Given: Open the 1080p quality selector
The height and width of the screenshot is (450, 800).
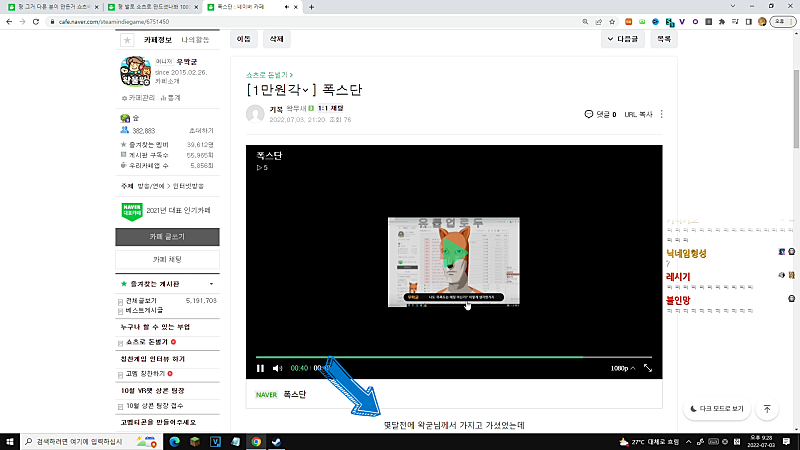Looking at the screenshot, I should pyautogui.click(x=622, y=368).
